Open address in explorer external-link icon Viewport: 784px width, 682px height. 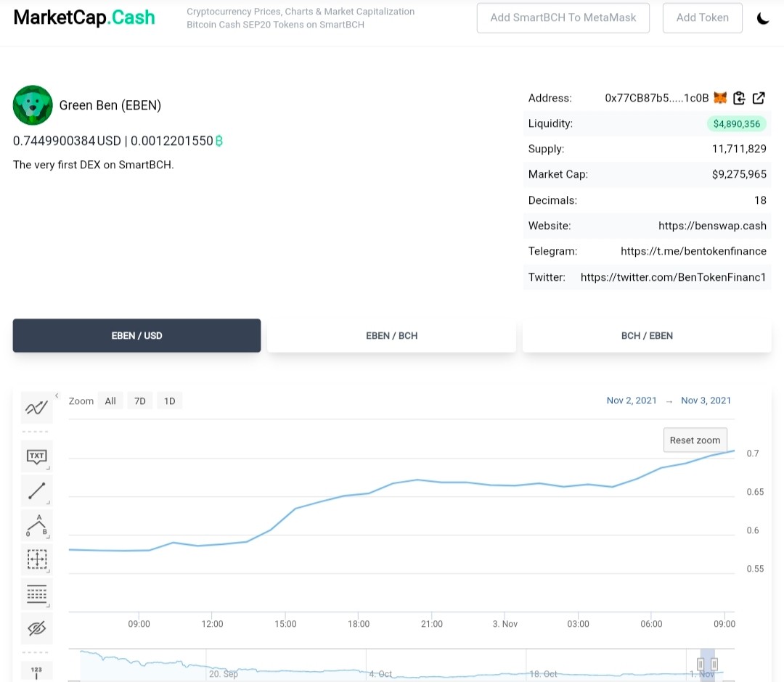tap(759, 98)
